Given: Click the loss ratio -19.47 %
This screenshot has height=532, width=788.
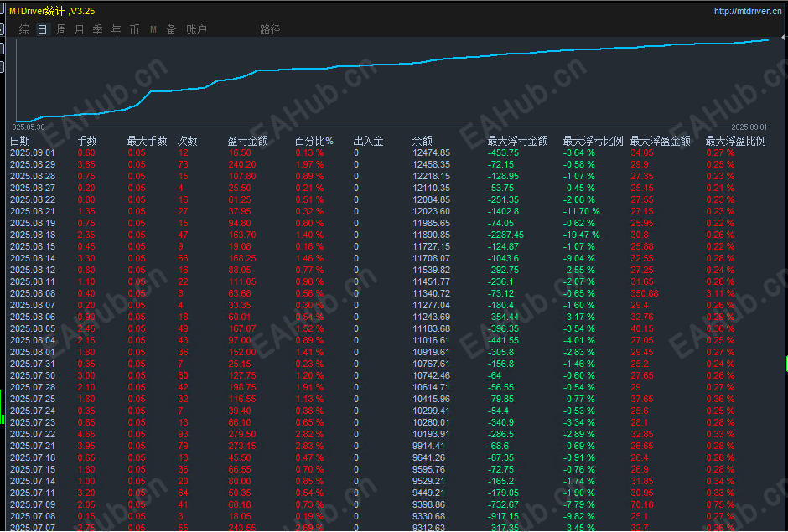Looking at the screenshot, I should (x=582, y=235).
